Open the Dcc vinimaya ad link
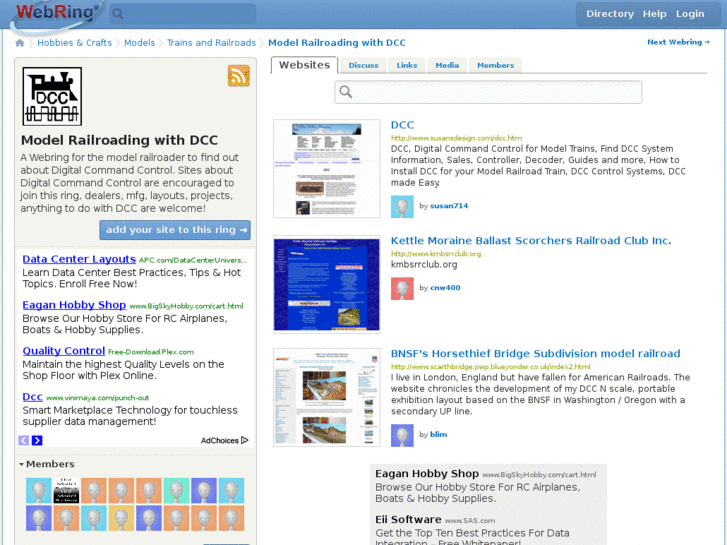Screen dimensions: 727x545 [x=32, y=397]
